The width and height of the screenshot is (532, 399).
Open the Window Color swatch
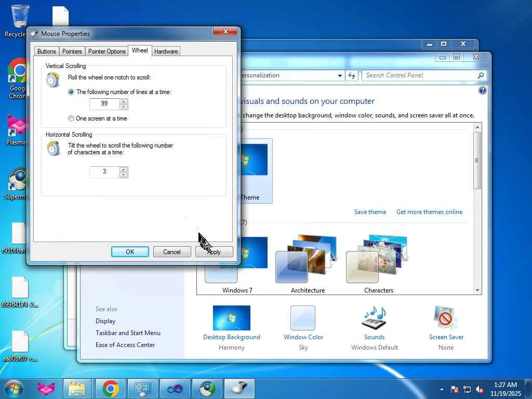[303, 318]
